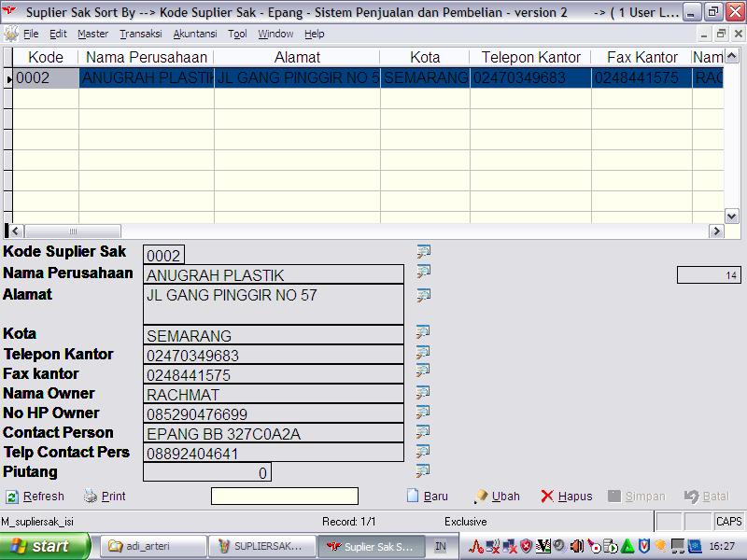Click sort icon beside Nama Owner field

tap(423, 392)
